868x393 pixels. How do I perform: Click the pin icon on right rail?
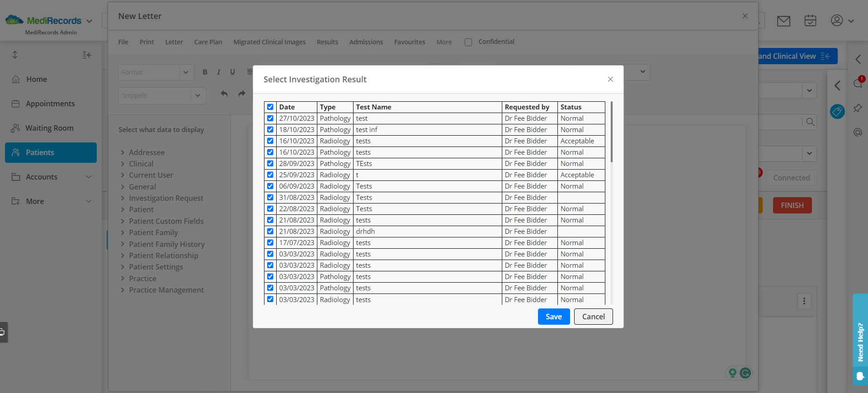point(858,108)
